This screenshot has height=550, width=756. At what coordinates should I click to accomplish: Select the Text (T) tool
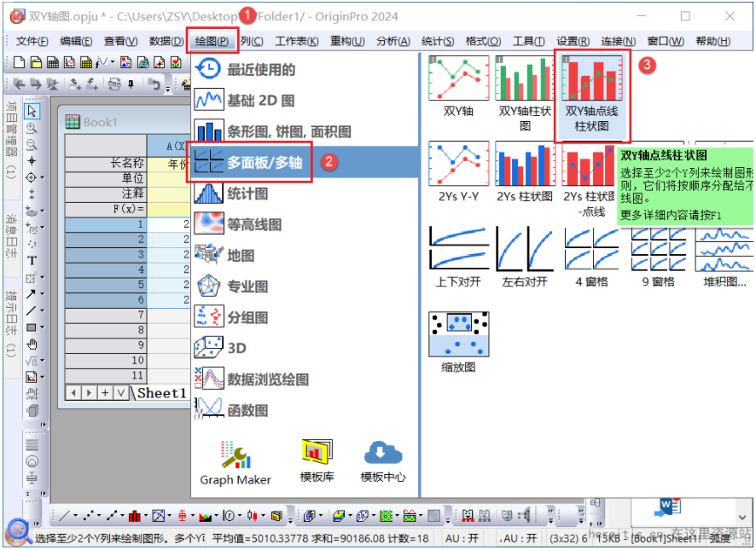click(32, 261)
